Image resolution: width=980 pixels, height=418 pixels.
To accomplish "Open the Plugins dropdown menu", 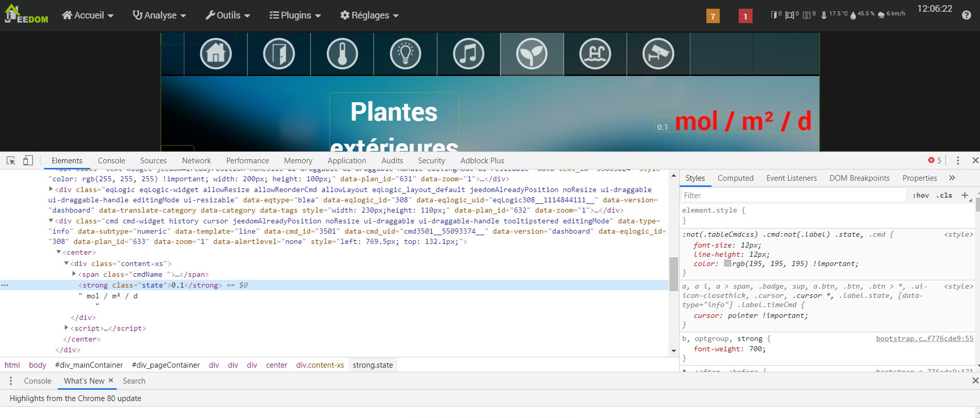I will tap(295, 15).
